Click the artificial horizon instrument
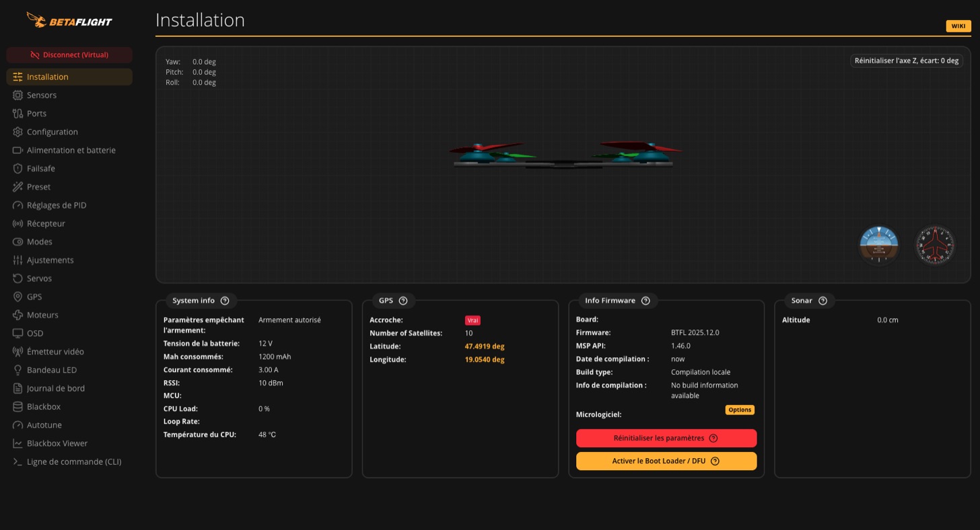Screen dimensions: 980x530 click(879, 245)
